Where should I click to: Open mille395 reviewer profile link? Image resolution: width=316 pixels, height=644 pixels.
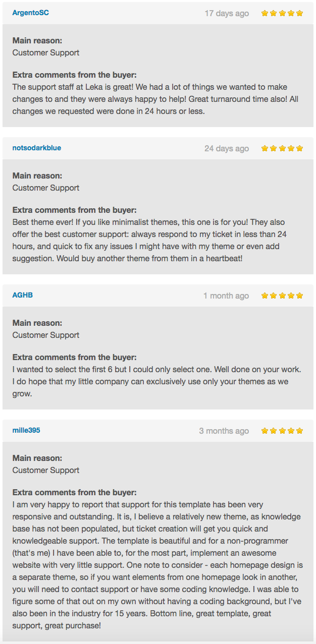(x=26, y=430)
